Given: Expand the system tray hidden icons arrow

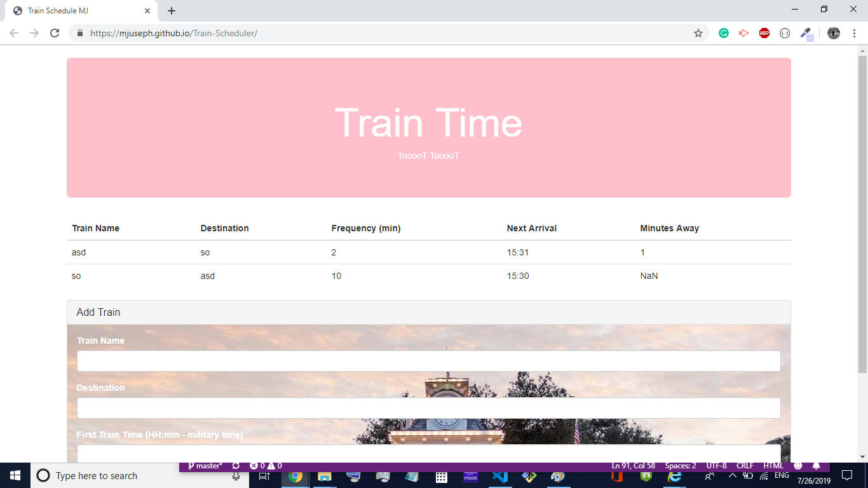Looking at the screenshot, I should (732, 476).
